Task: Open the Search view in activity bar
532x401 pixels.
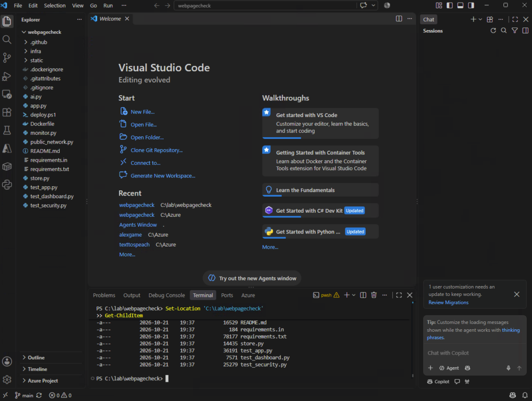Action: (7, 40)
